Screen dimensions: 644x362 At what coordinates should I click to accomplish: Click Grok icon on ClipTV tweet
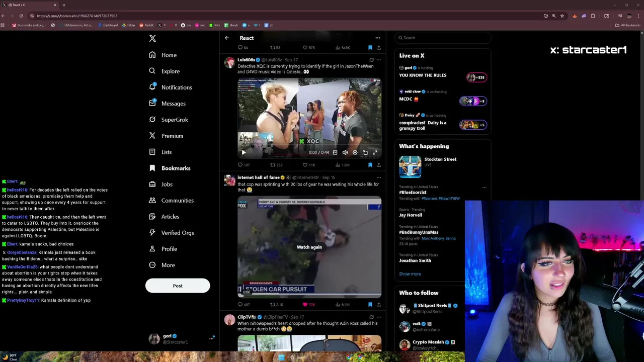[371, 317]
